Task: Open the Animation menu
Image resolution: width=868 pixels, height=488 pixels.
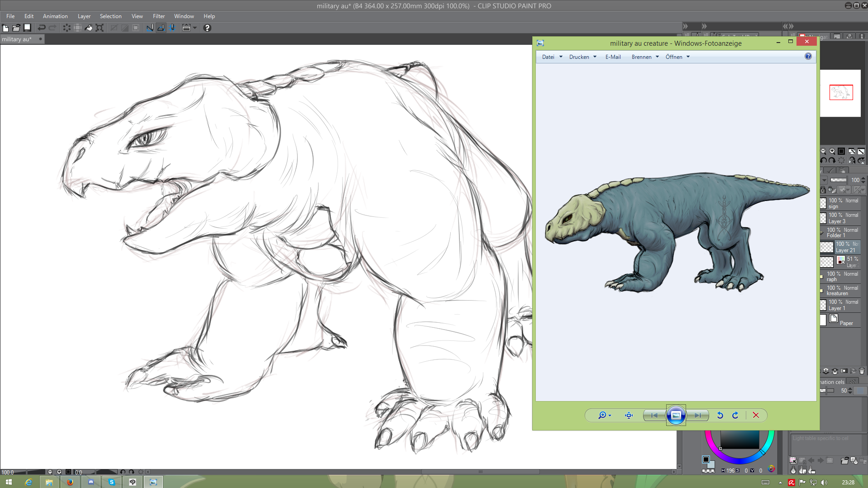Action: coord(55,16)
